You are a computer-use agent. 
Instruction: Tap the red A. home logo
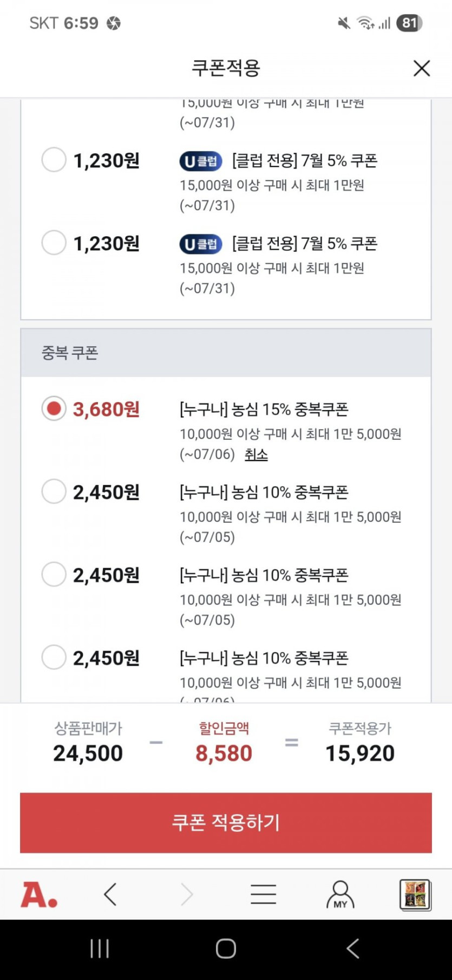(39, 894)
